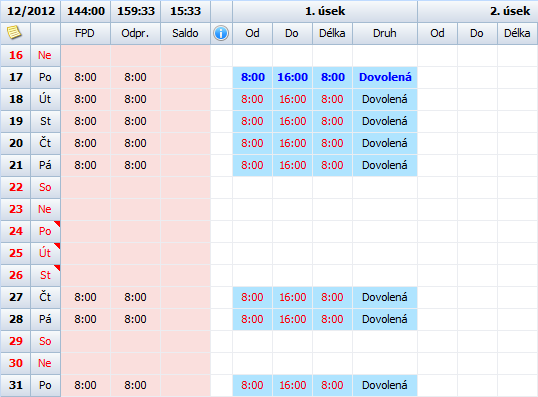Click the 159:33 Odpr. total header

136,11
